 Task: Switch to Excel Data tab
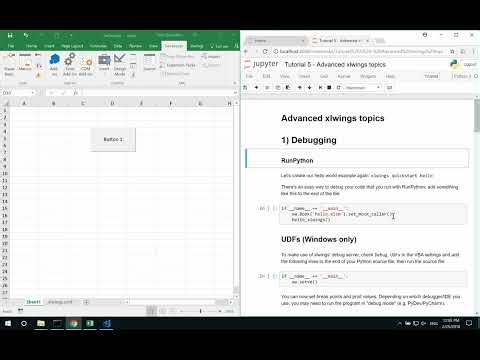coord(118,46)
